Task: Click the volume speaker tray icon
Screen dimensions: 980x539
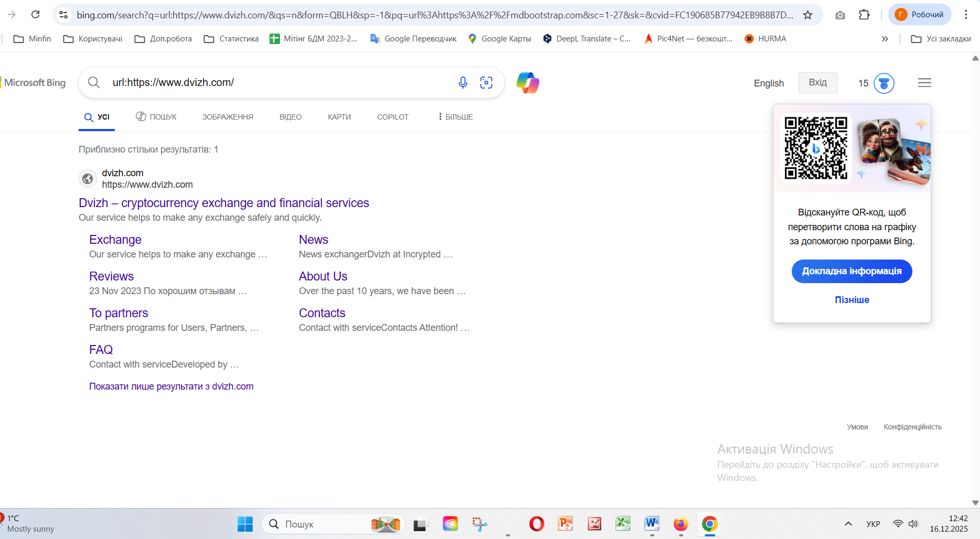Action: (x=913, y=524)
